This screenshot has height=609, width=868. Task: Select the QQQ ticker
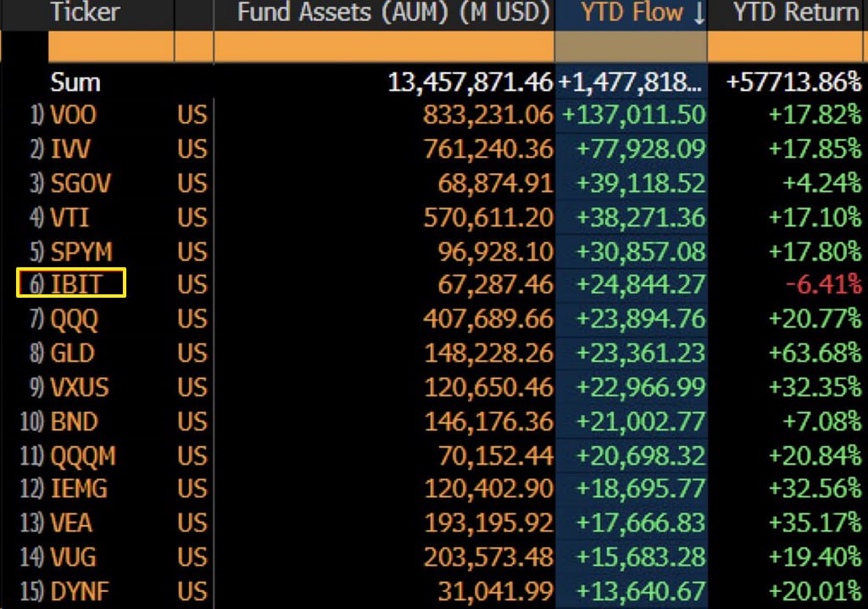75,319
